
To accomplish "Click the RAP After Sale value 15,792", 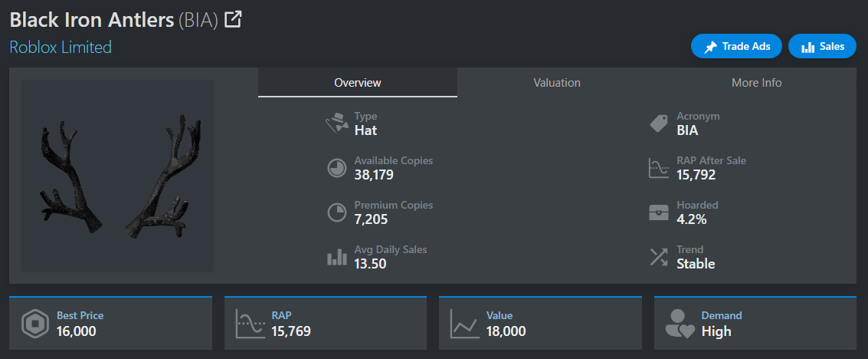I will tap(696, 175).
